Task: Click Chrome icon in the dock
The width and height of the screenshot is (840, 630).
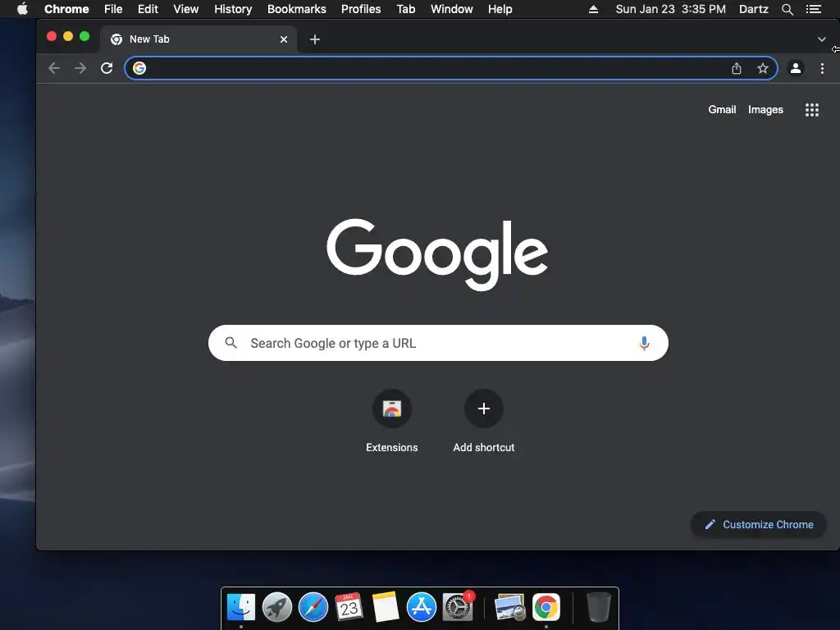Action: point(546,607)
